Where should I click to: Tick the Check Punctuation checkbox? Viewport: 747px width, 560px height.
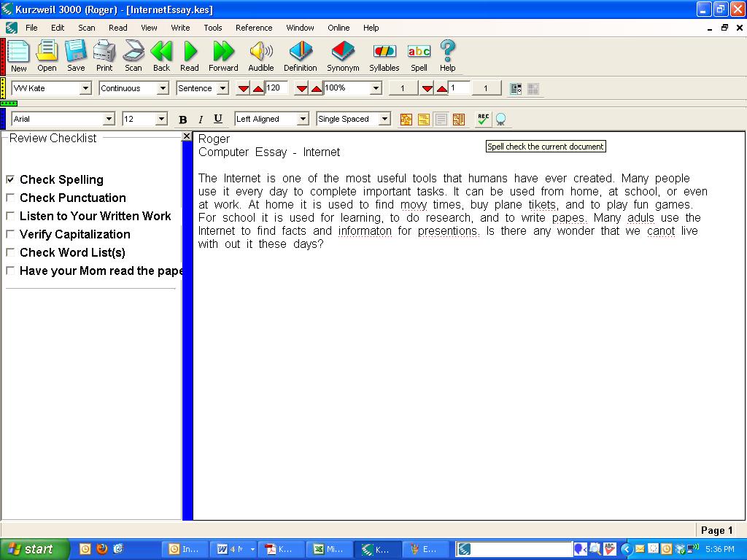[10, 198]
